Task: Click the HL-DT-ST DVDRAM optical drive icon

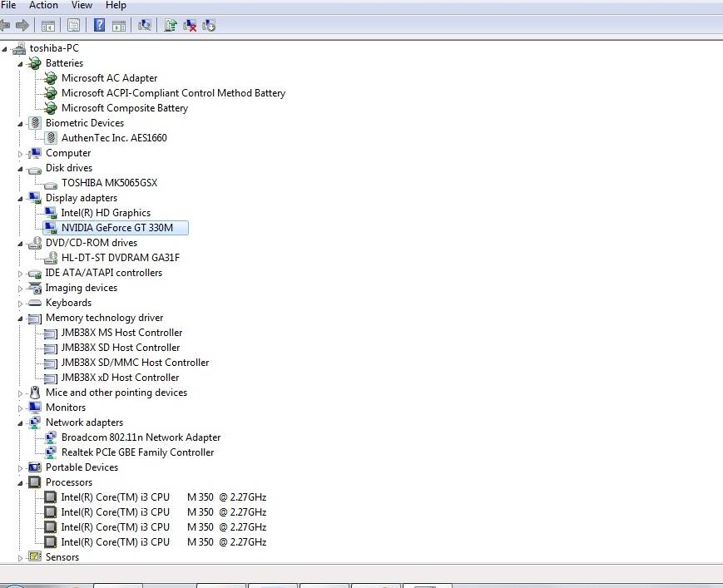Action: click(x=51, y=258)
